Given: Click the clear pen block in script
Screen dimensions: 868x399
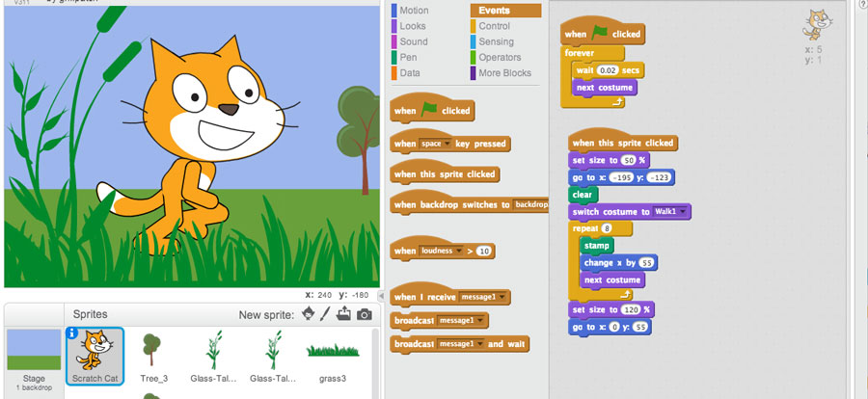Looking at the screenshot, I should [x=583, y=195].
